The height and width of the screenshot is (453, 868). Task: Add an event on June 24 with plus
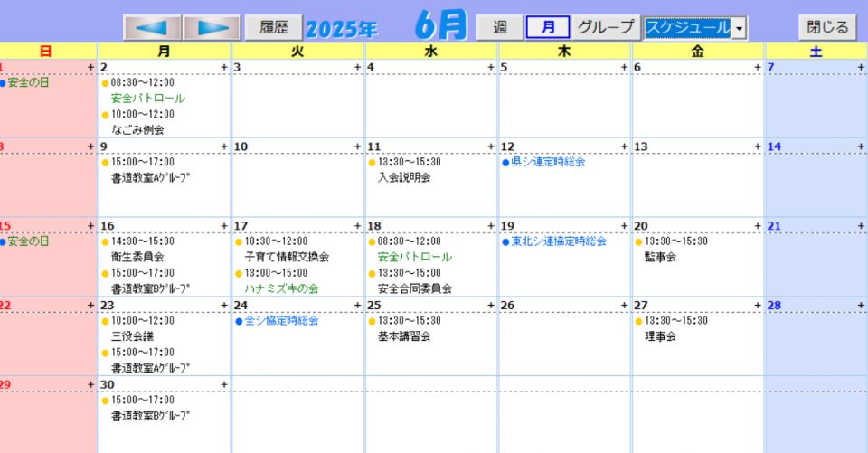click(x=358, y=305)
